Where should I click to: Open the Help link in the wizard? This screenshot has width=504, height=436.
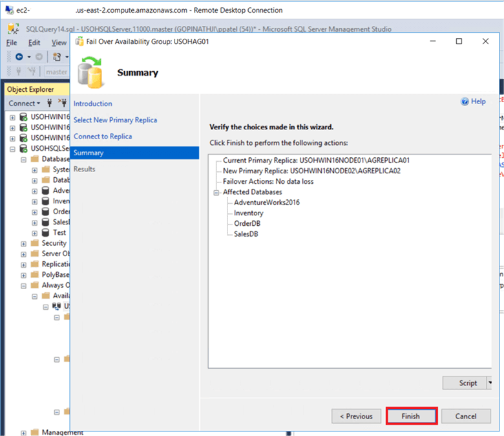[x=478, y=102]
